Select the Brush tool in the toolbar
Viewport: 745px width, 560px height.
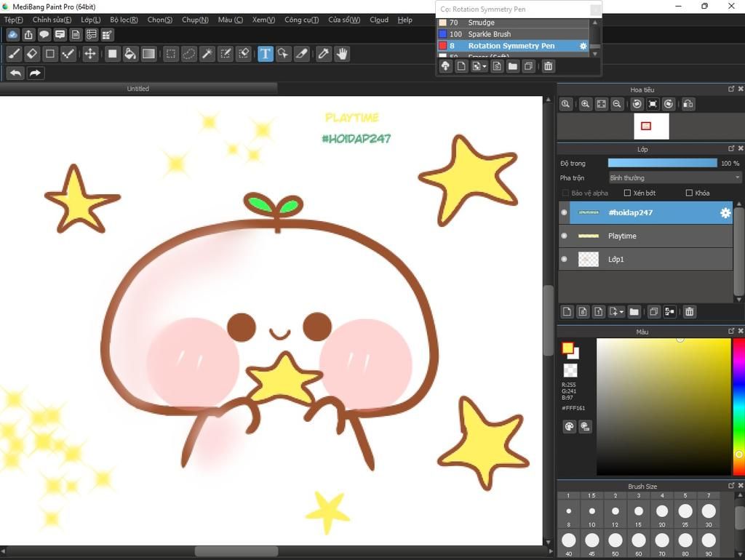tap(14, 54)
